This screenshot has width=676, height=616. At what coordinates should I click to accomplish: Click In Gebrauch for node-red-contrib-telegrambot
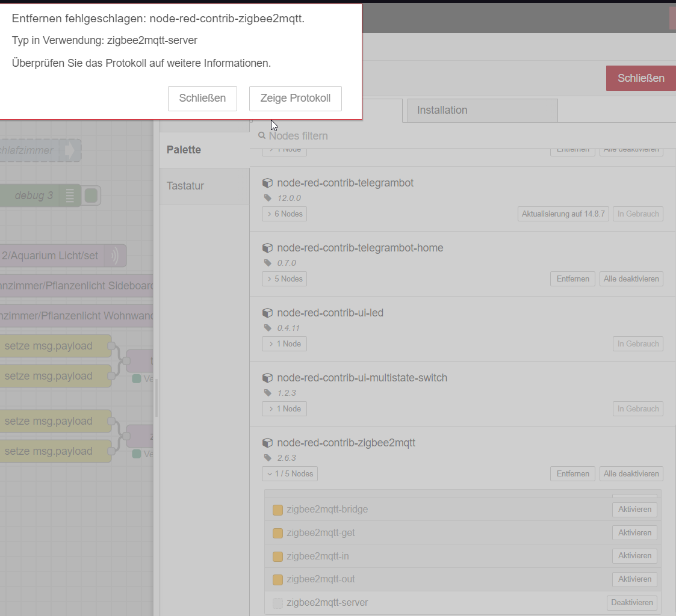tap(638, 214)
